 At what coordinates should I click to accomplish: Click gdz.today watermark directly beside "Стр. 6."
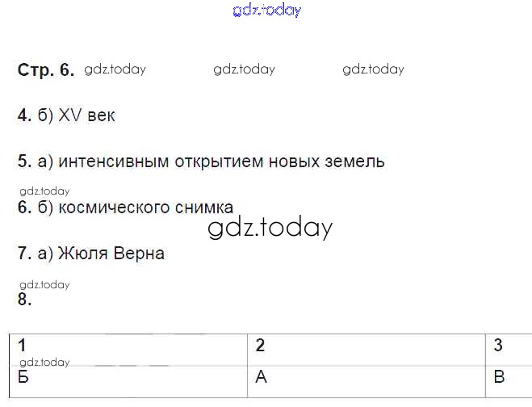point(115,69)
